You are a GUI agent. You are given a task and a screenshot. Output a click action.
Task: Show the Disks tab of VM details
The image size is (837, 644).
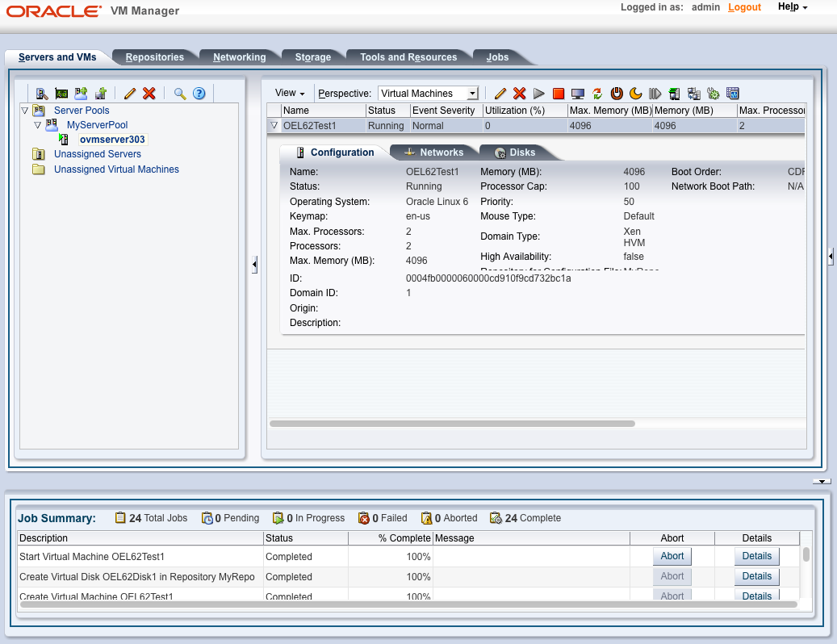(516, 152)
